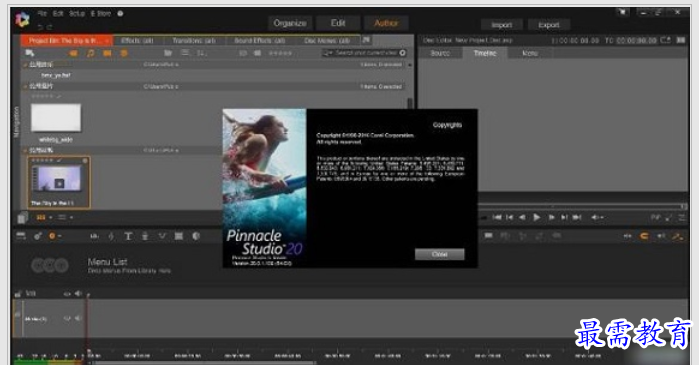Viewport: 699px width, 365px height.
Task: Click the Close button in About dialog
Action: (440, 254)
